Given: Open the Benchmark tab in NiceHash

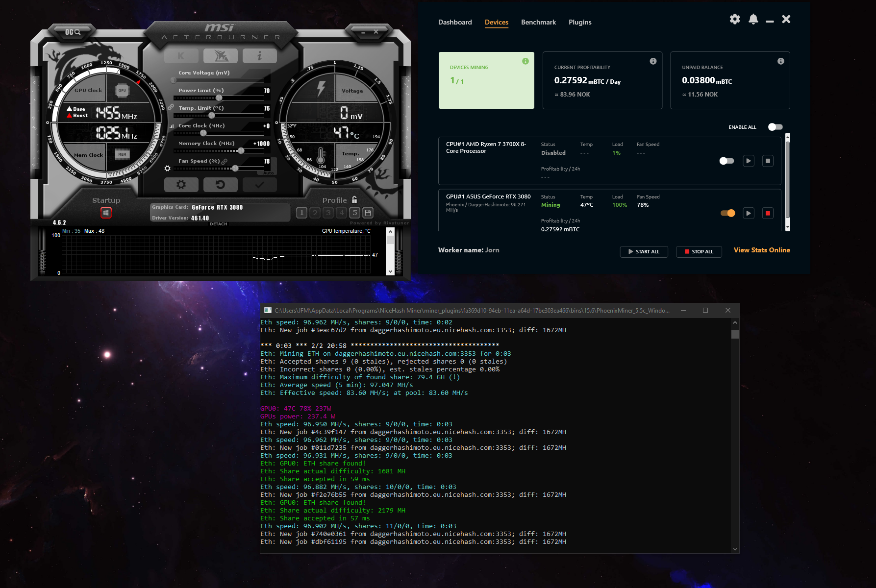Looking at the screenshot, I should coord(538,22).
